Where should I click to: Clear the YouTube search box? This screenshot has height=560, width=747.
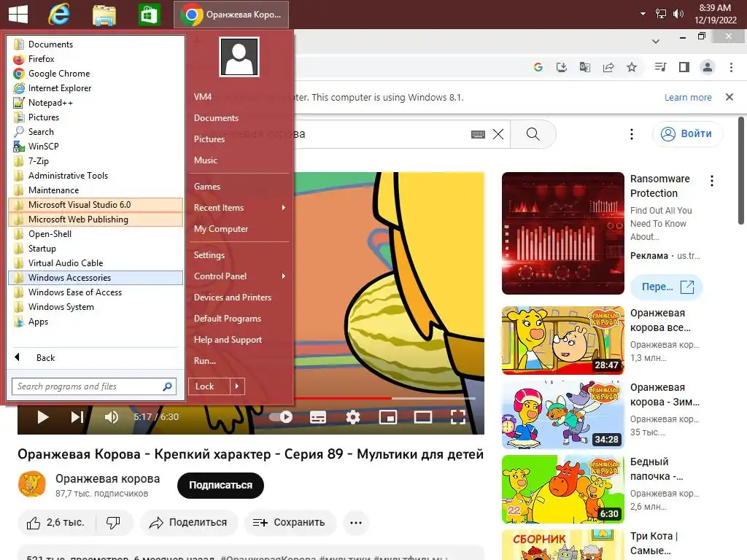coord(498,134)
